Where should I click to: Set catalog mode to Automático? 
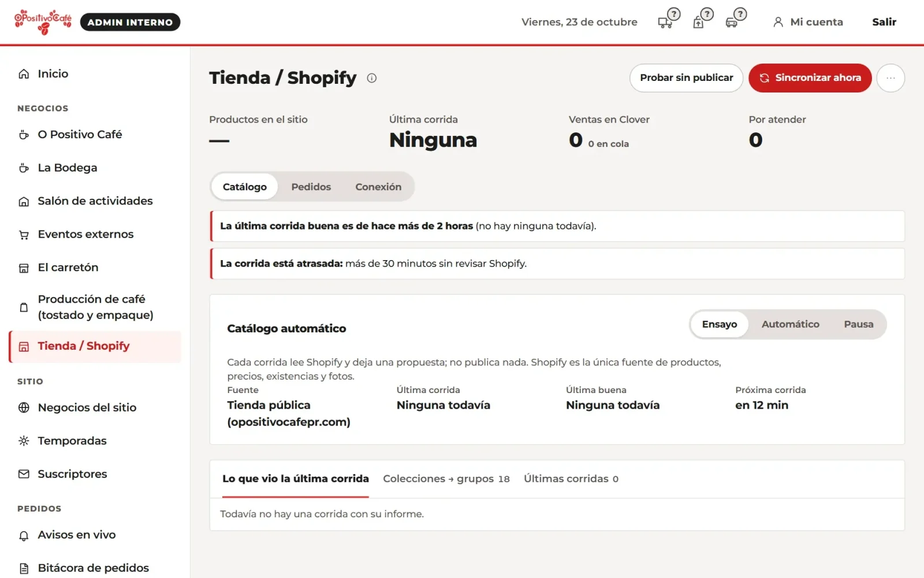pyautogui.click(x=790, y=324)
